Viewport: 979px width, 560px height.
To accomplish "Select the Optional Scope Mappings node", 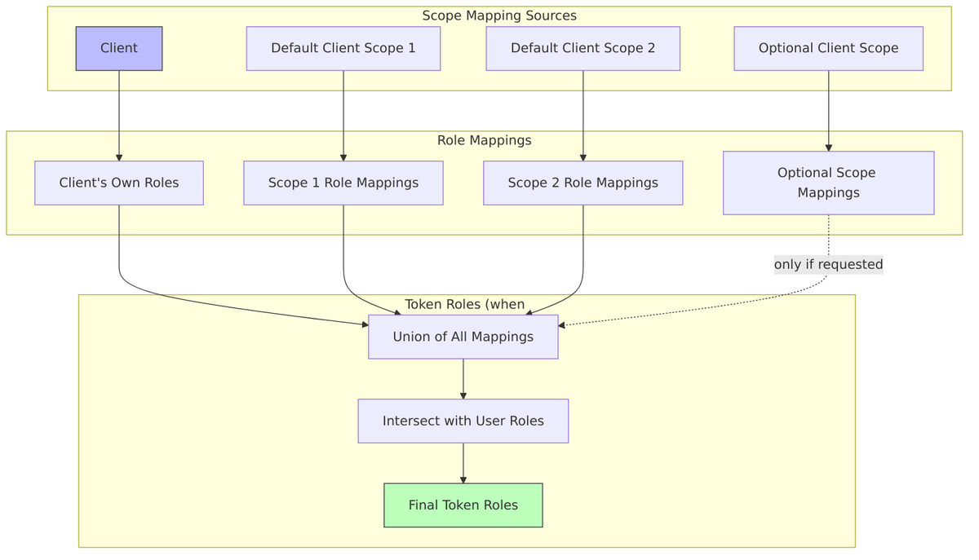I will pos(828,183).
